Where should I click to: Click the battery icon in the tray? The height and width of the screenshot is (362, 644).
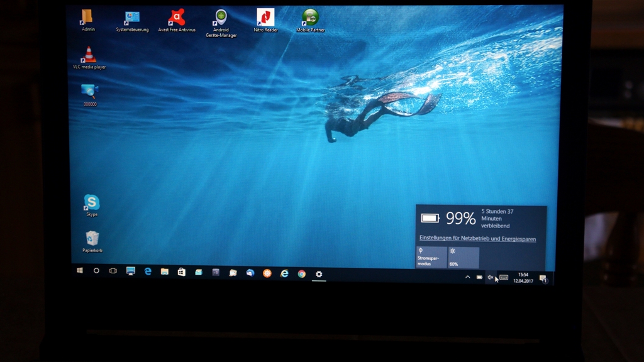coord(479,277)
